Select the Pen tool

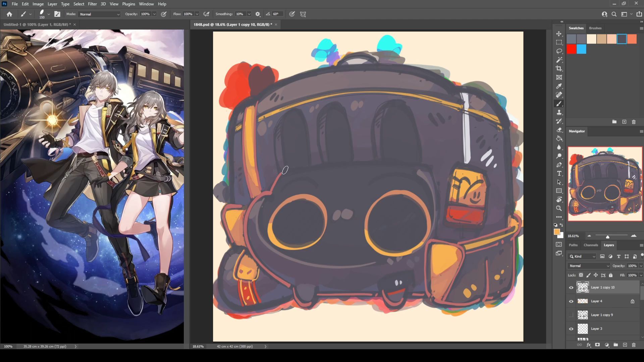click(559, 165)
